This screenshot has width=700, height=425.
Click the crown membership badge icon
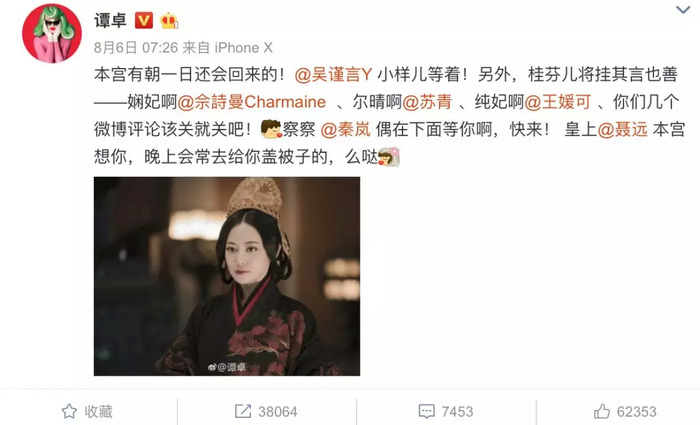click(x=169, y=21)
